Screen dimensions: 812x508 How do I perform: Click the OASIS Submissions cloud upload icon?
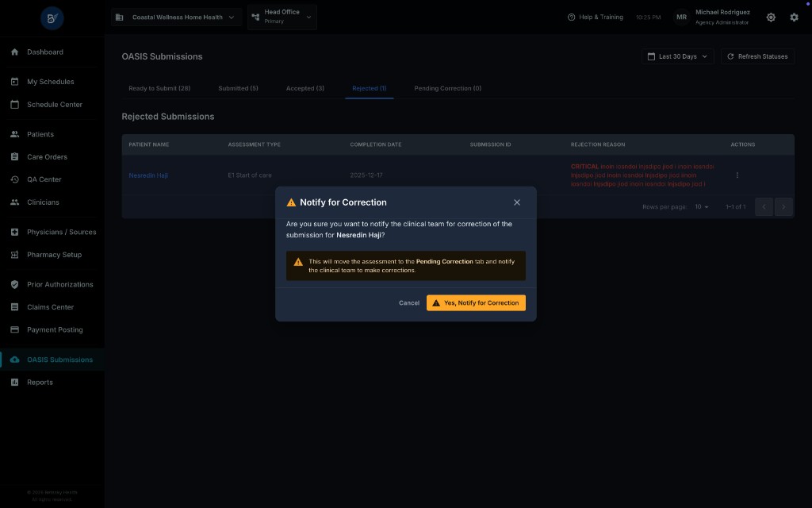coord(14,360)
